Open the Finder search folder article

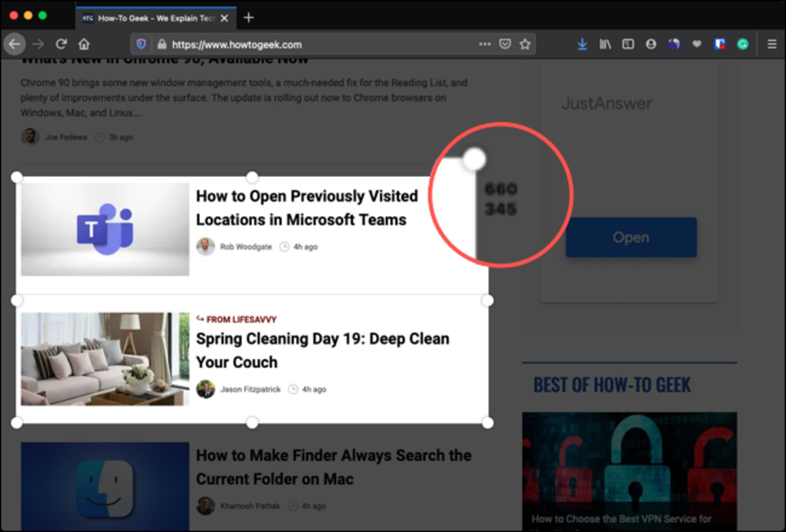point(334,467)
